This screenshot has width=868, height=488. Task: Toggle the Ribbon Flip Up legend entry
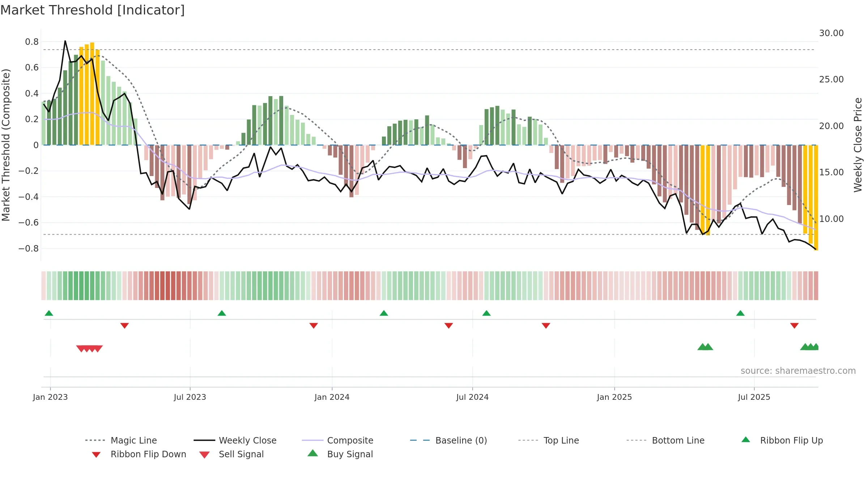click(782, 440)
